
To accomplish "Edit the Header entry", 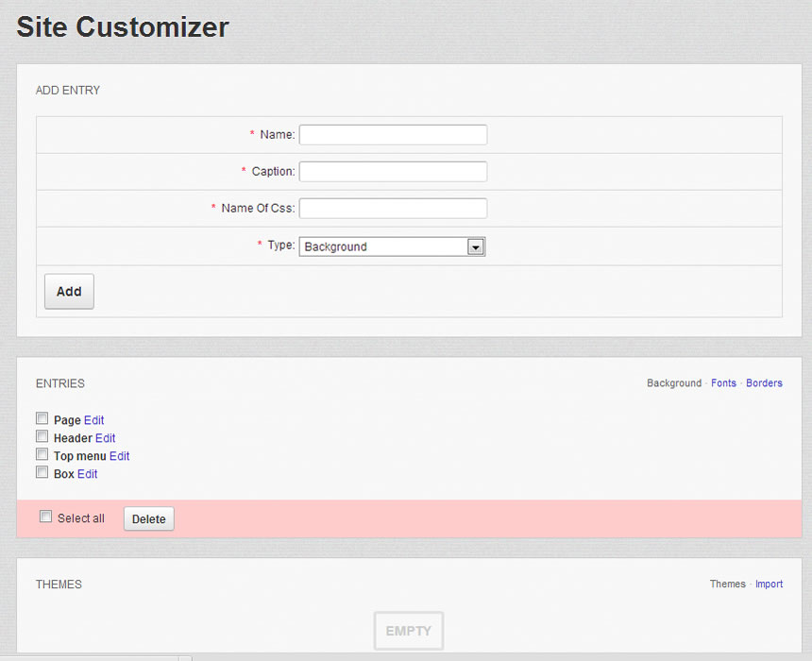I will pyautogui.click(x=105, y=438).
